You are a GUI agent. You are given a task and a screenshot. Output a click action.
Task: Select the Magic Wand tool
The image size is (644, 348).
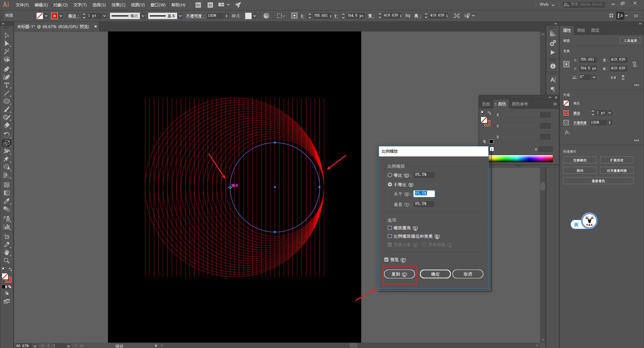click(6, 52)
